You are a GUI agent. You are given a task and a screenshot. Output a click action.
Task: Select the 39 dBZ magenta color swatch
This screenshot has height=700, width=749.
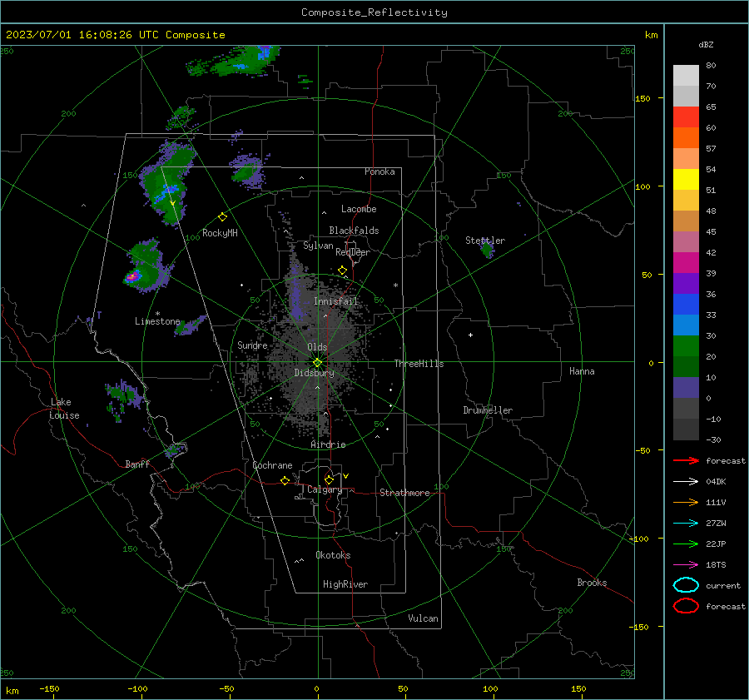(686, 263)
